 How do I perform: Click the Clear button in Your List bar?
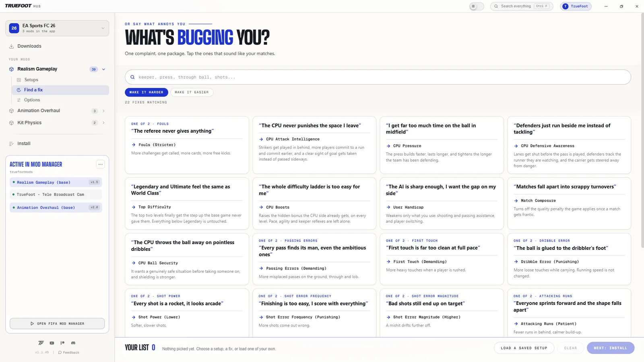570,348
